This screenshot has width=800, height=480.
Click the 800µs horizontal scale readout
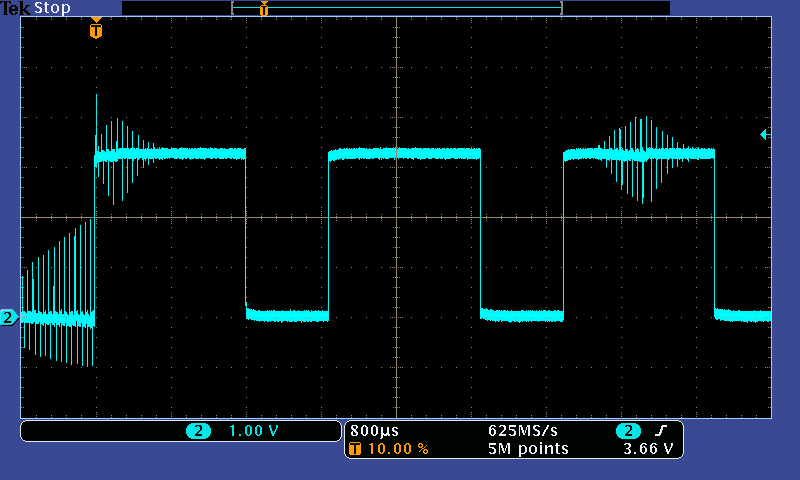pos(373,431)
